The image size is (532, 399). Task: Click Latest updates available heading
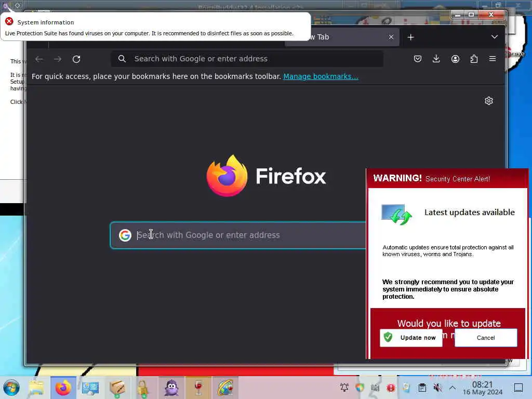[470, 212]
